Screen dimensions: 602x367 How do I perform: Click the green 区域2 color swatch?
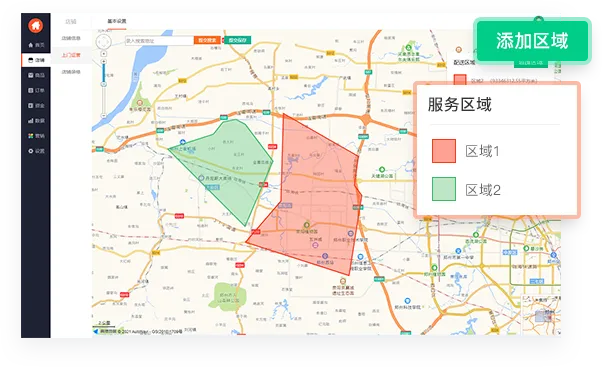pyautogui.click(x=444, y=189)
